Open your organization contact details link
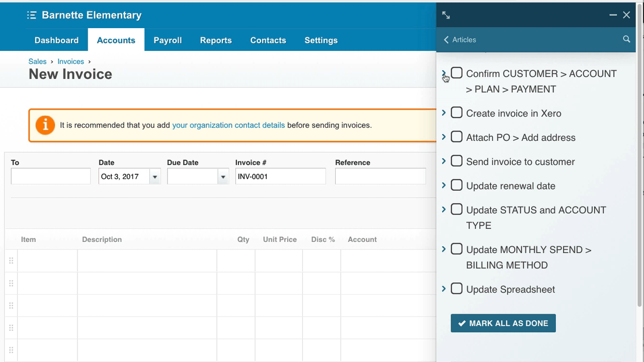644x362 pixels. coord(228,125)
